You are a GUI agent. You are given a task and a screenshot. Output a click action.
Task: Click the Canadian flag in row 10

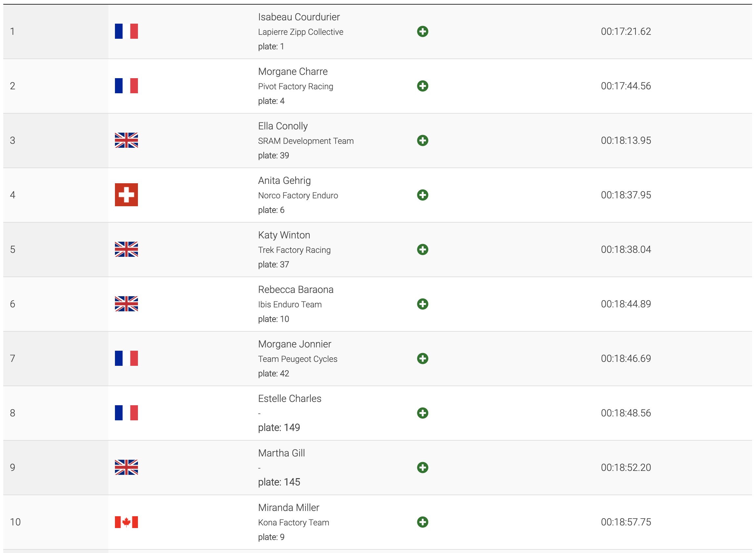click(x=126, y=522)
